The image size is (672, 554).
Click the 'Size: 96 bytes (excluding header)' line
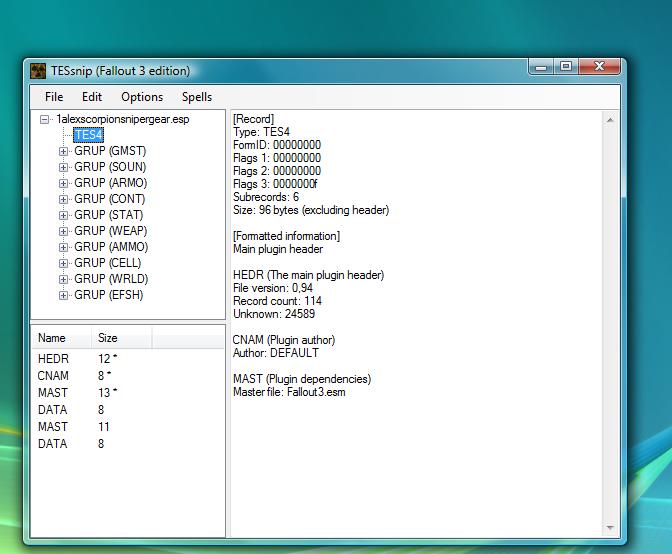[x=311, y=210]
